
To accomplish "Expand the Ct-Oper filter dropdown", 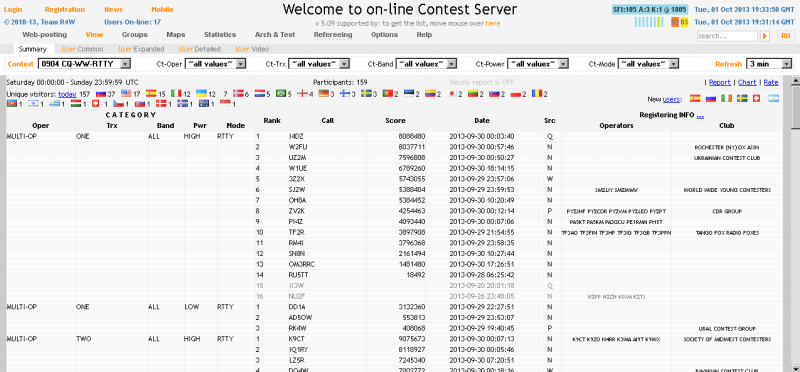I will 215,64.
